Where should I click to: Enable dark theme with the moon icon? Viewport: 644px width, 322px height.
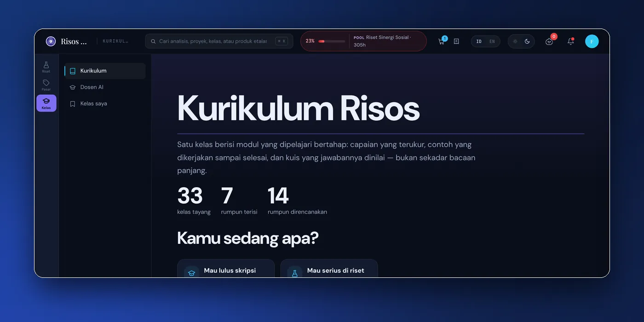point(527,41)
